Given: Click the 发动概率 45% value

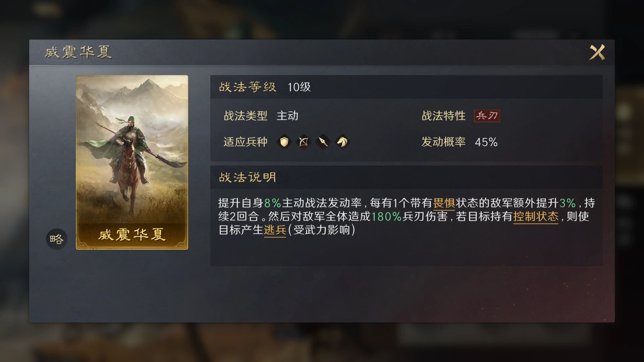Looking at the screenshot, I should [x=486, y=142].
